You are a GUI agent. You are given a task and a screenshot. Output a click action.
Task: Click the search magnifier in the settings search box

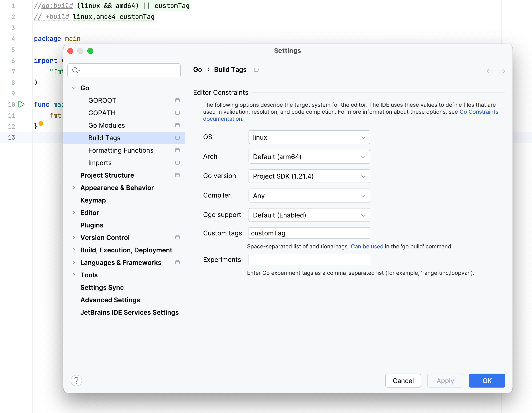tap(76, 70)
